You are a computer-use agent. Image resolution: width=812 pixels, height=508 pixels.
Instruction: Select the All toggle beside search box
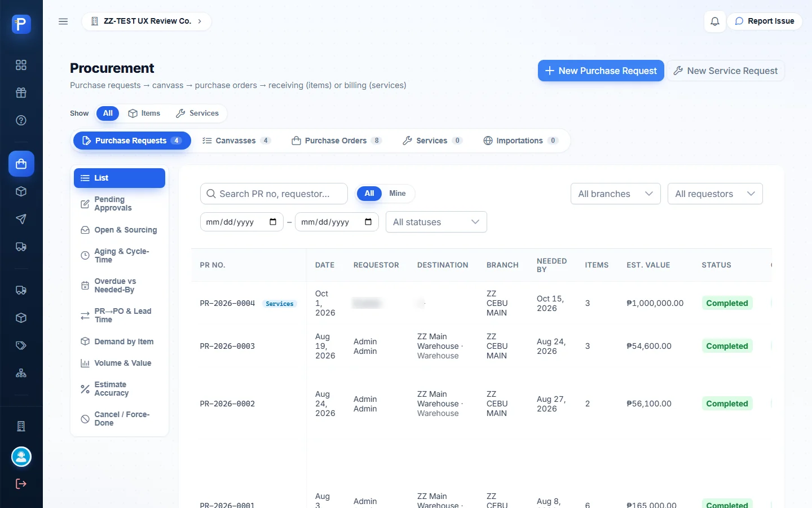coord(369,194)
